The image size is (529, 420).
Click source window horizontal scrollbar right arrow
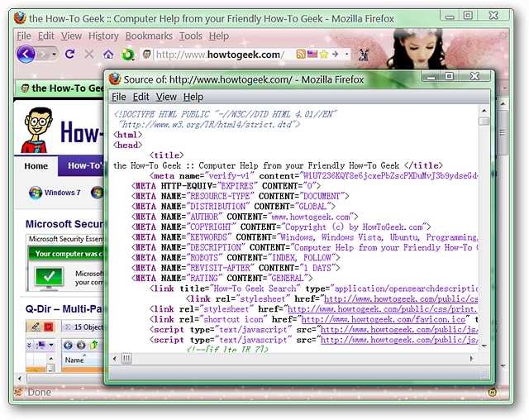[x=471, y=359]
